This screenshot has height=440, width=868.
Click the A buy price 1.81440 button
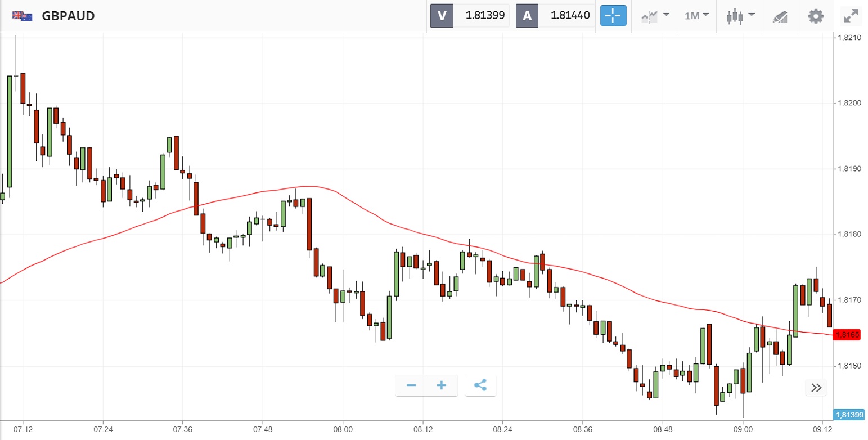coord(555,16)
